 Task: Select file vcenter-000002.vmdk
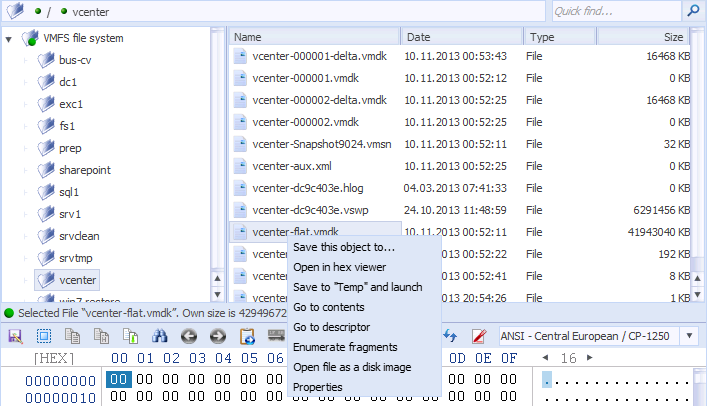tap(305, 122)
